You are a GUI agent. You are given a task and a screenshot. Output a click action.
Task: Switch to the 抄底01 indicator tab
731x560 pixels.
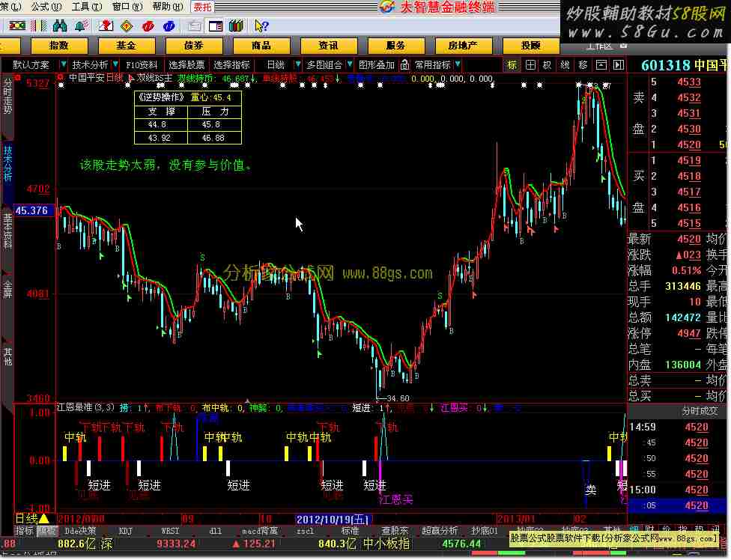[485, 530]
